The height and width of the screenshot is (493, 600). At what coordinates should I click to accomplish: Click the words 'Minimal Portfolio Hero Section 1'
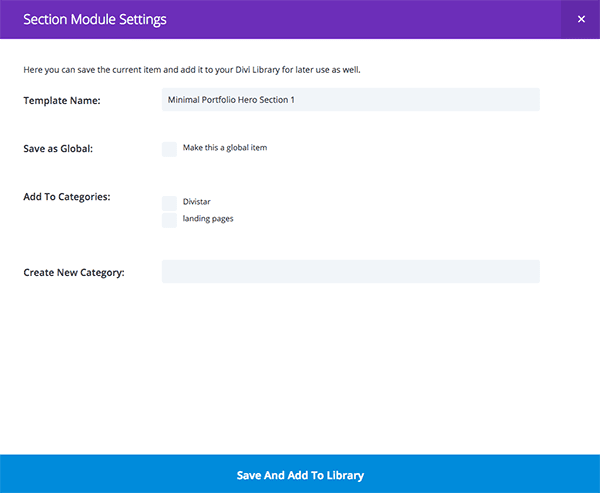232,100
